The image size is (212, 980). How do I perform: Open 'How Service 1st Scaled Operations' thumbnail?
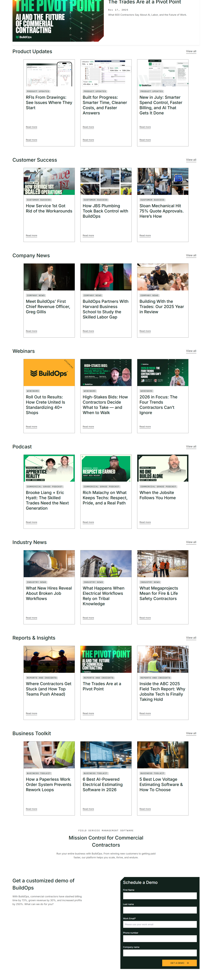point(49,181)
